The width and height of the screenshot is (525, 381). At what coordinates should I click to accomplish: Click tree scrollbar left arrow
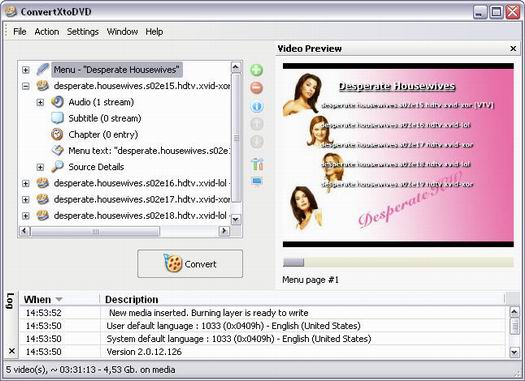point(24,231)
